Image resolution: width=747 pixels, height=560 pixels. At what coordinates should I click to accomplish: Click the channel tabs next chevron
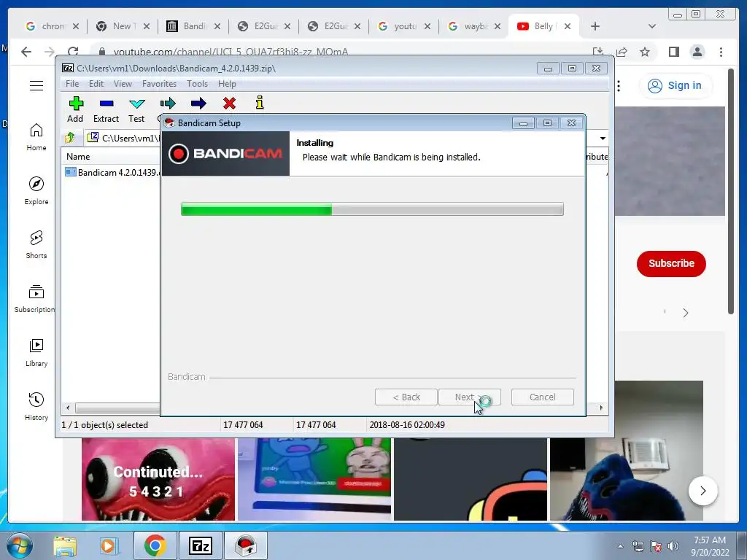[x=686, y=313]
